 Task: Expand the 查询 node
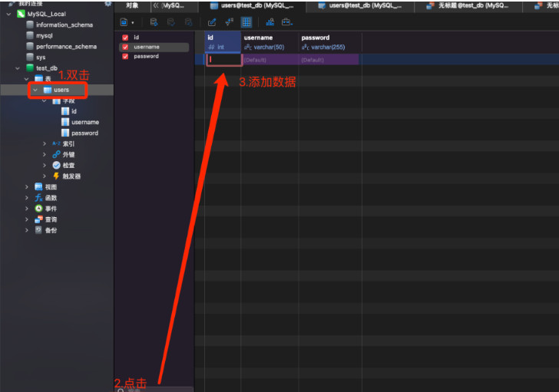pos(27,219)
